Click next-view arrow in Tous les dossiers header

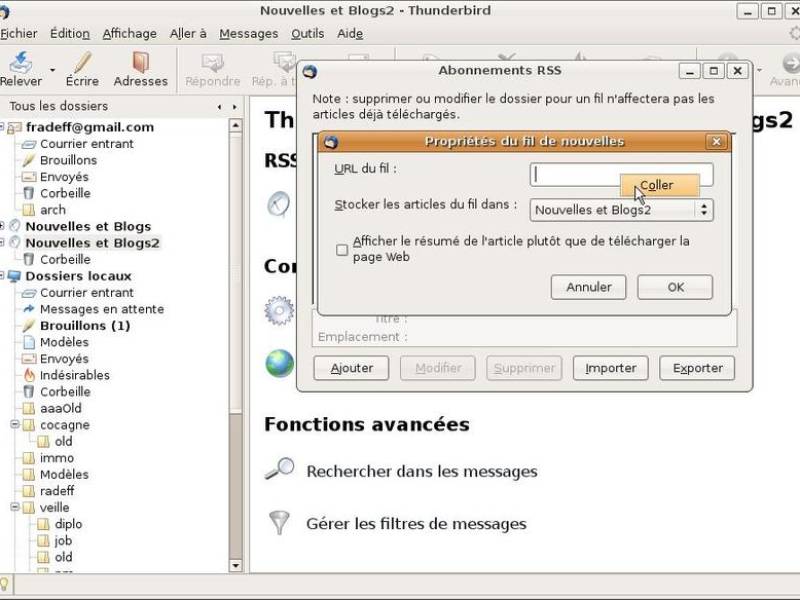tap(235, 107)
